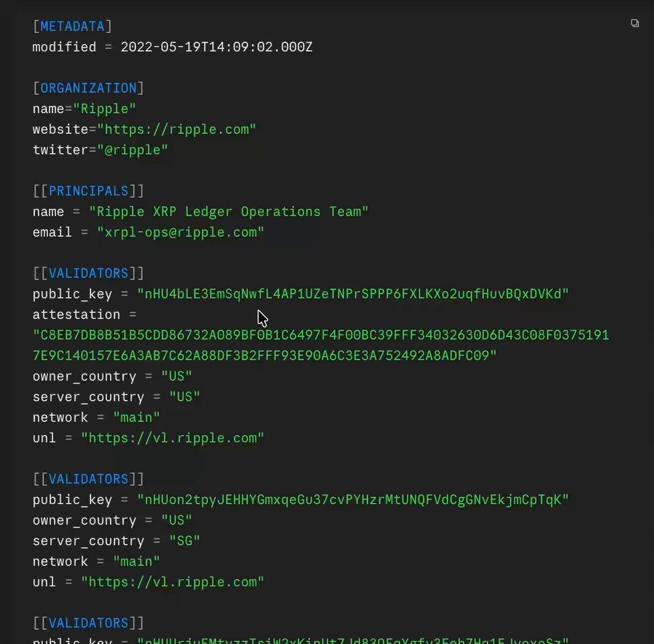Select the attestation line starting with C8EB7DB8
The image size is (654, 644).
click(321, 335)
